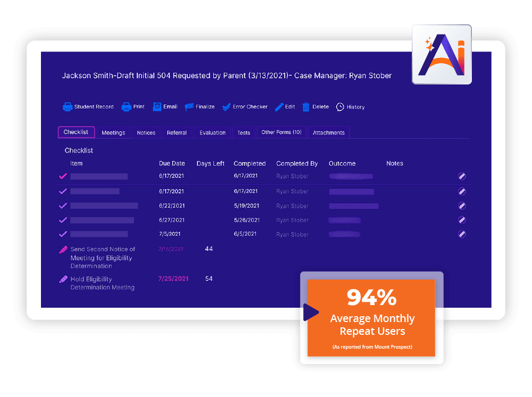Edit notes for the first checklist row
The height and width of the screenshot is (397, 532).
click(x=462, y=176)
